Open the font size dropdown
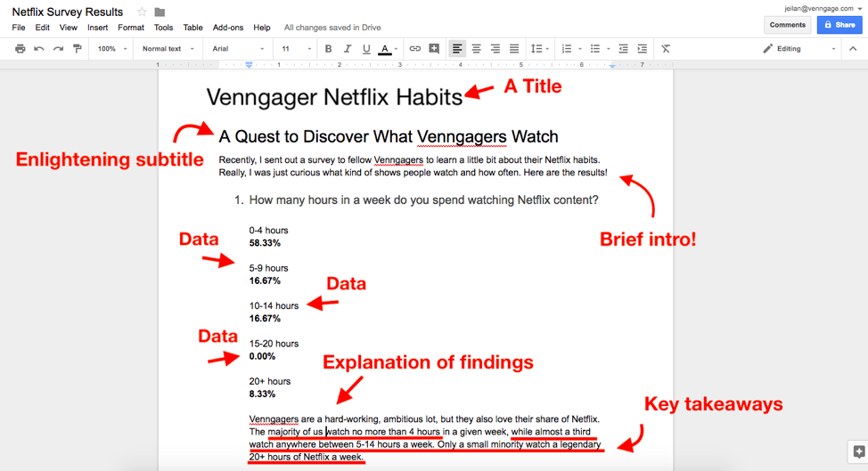Screen dimensions: 868x471 click(296, 49)
